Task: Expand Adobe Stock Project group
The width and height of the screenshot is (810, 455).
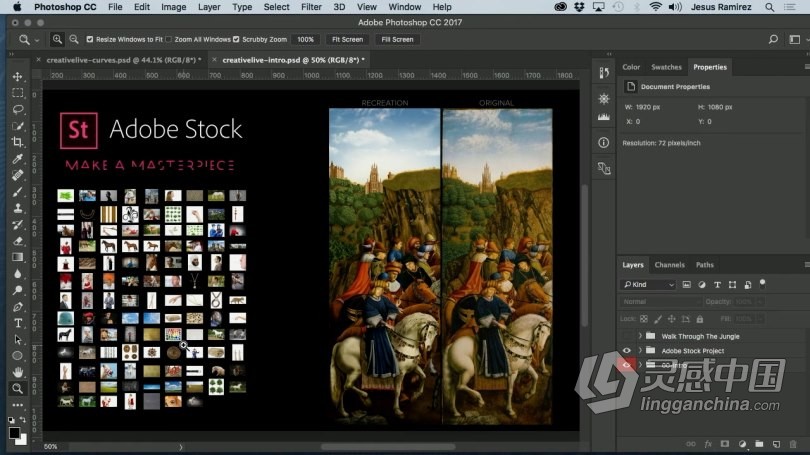Action: click(640, 351)
